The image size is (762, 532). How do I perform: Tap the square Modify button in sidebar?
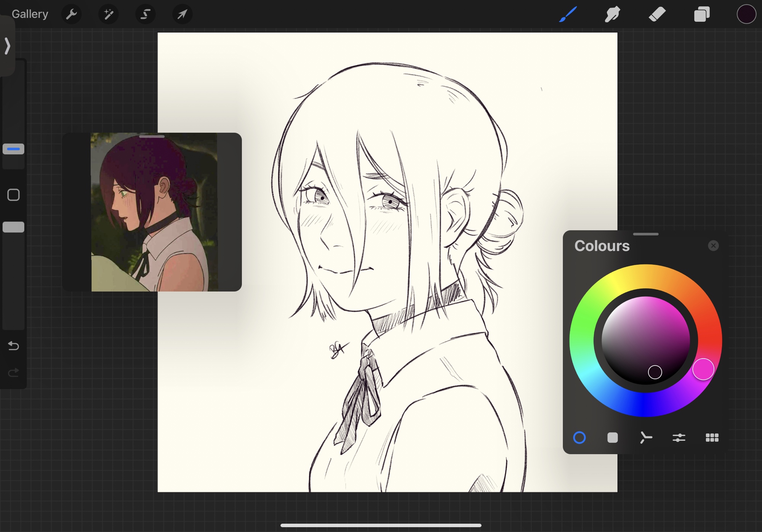[x=13, y=195]
